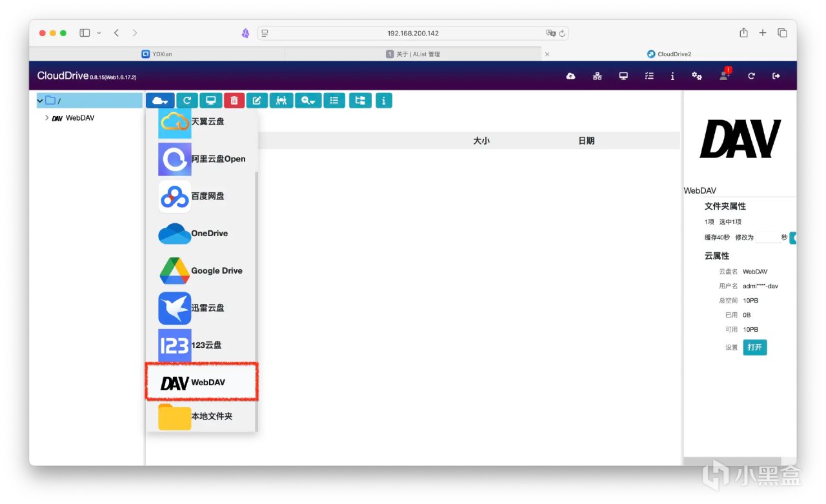Go forward with Safari forward arrow
This screenshot has height=504, width=826.
134,33
